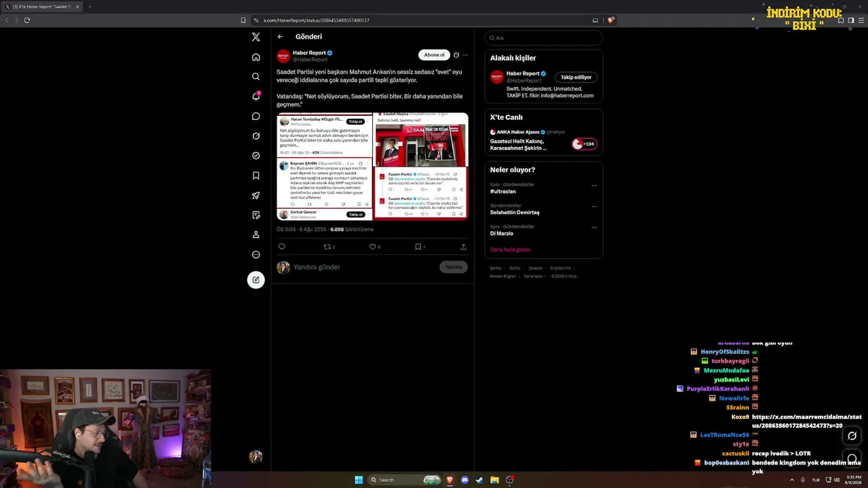Open post three-dot options menu

465,55
